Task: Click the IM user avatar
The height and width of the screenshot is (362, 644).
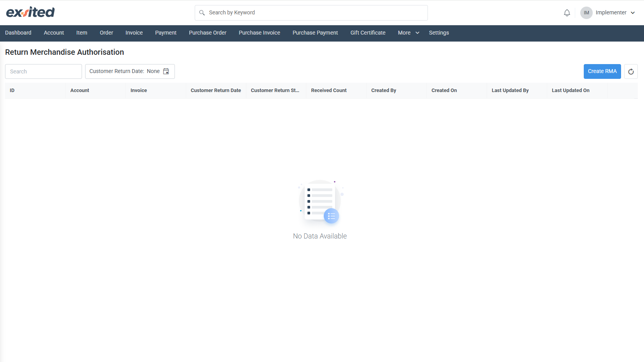Action: coord(586,13)
